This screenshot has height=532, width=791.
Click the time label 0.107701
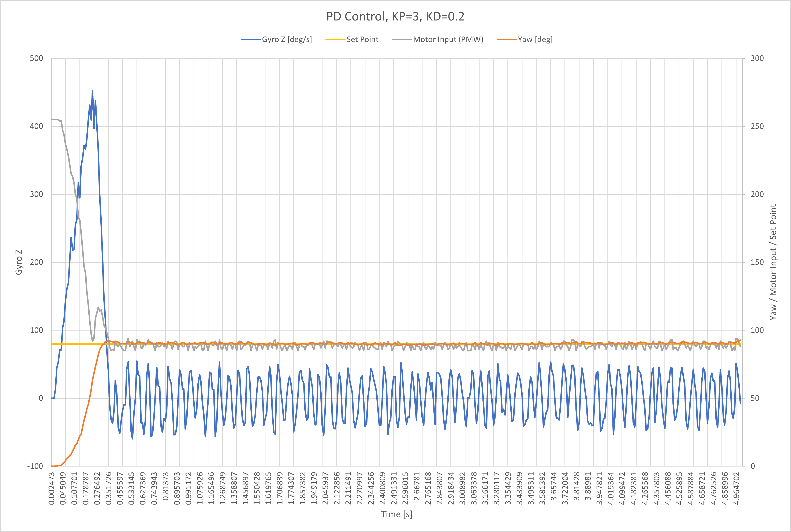[x=74, y=488]
